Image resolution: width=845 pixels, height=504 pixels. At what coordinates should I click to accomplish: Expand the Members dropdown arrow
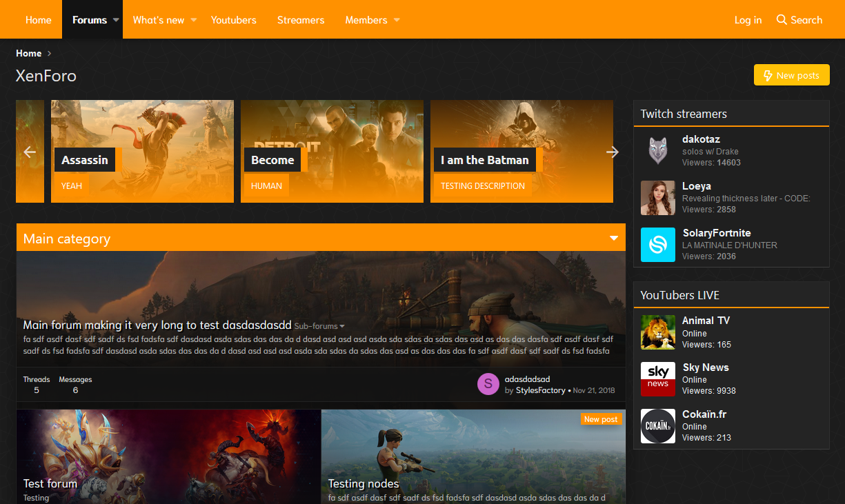pos(397,20)
